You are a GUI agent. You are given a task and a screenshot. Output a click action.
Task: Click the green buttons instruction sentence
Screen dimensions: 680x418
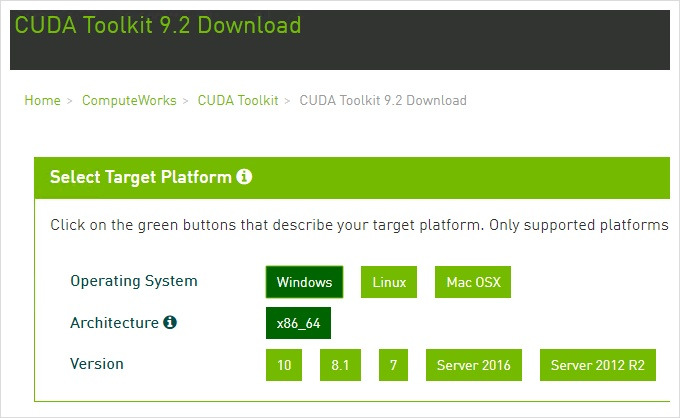(359, 225)
